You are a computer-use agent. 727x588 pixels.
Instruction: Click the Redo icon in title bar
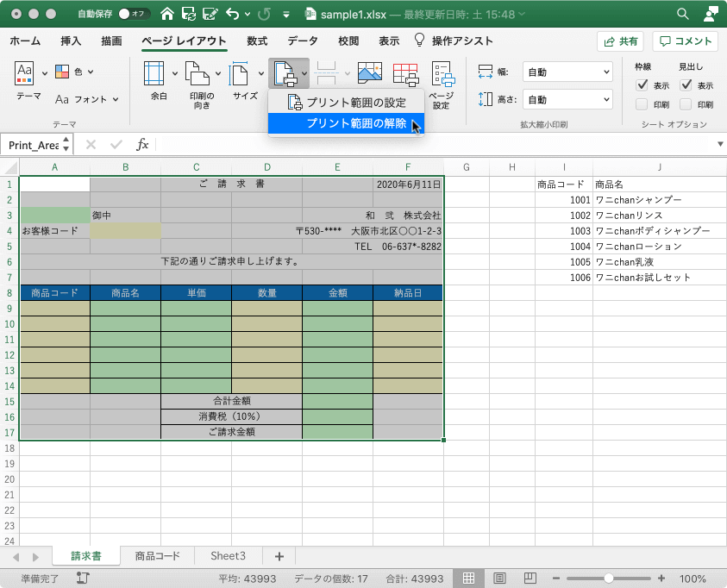click(264, 15)
